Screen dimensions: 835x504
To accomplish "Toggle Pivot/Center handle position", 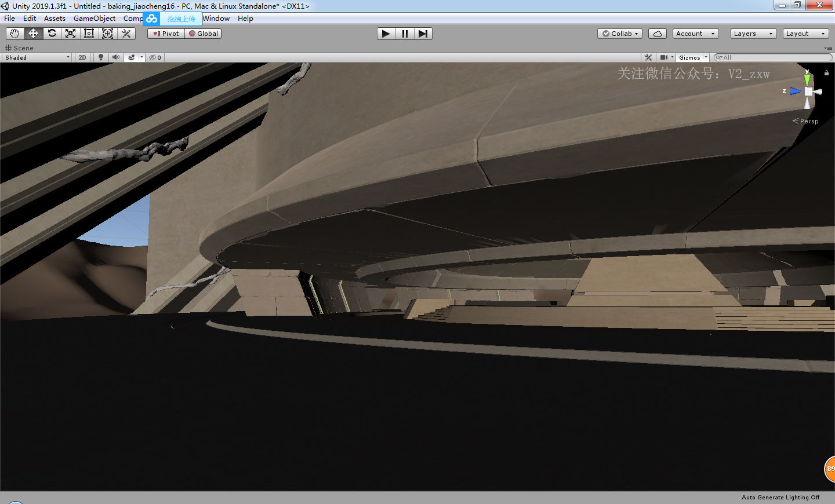I will pos(166,34).
